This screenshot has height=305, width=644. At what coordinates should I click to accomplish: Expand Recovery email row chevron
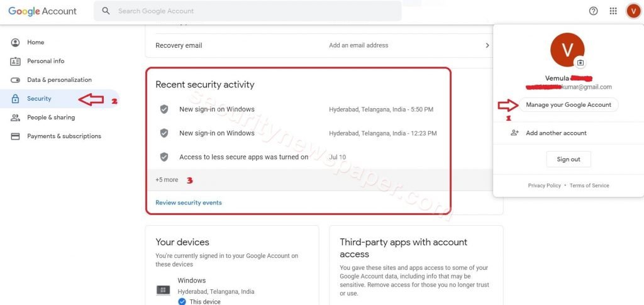(x=487, y=45)
